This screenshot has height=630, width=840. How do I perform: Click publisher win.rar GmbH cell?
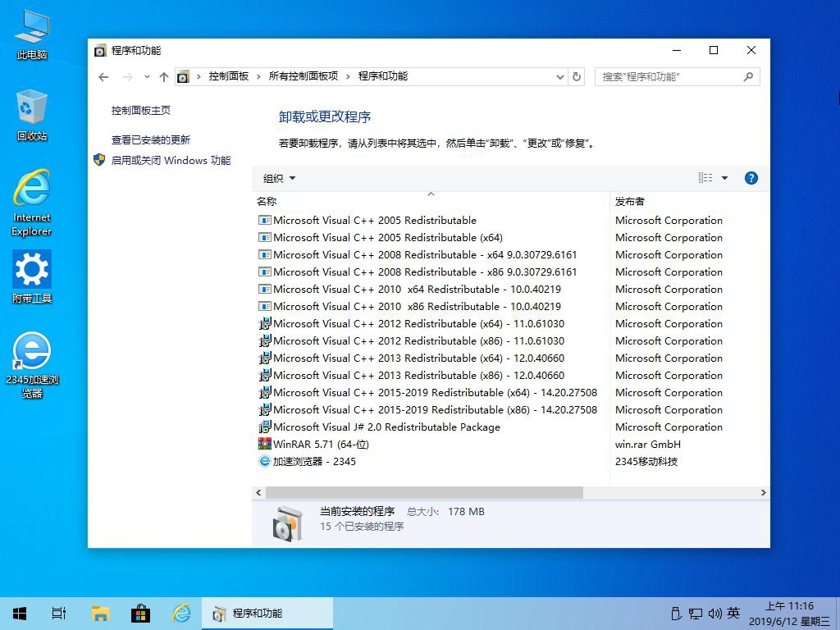click(648, 444)
